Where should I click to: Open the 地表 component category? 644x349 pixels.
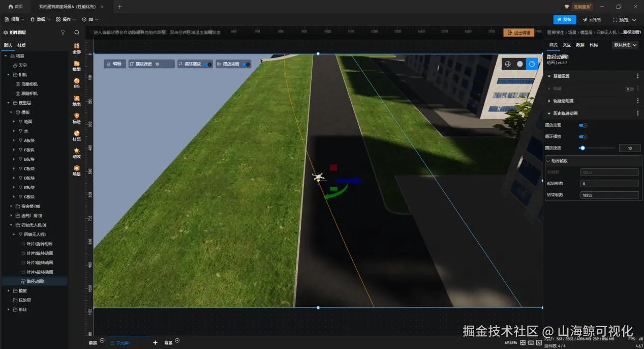(77, 101)
